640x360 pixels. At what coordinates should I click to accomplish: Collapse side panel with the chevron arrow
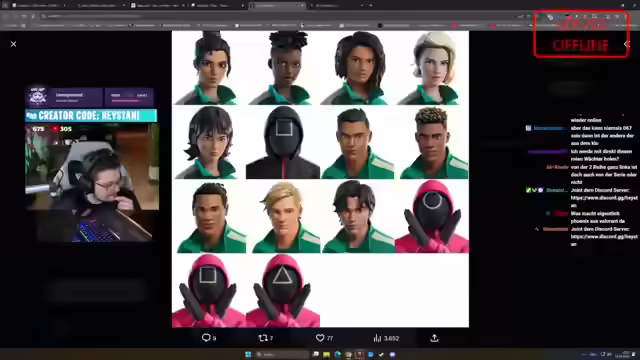[627, 44]
